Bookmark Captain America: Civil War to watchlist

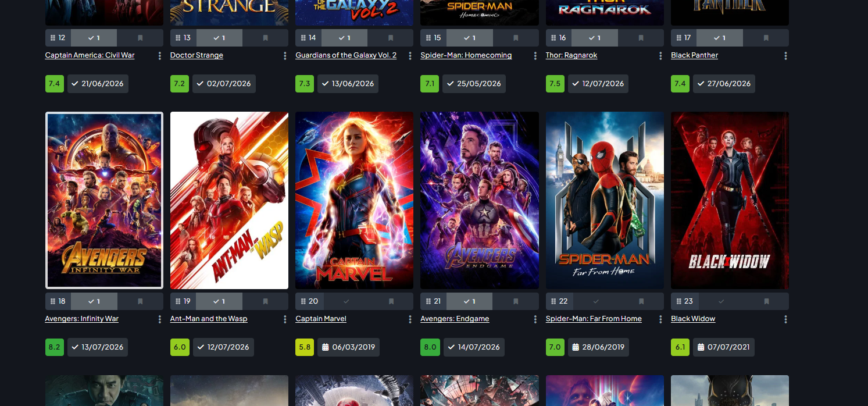pyautogui.click(x=140, y=38)
